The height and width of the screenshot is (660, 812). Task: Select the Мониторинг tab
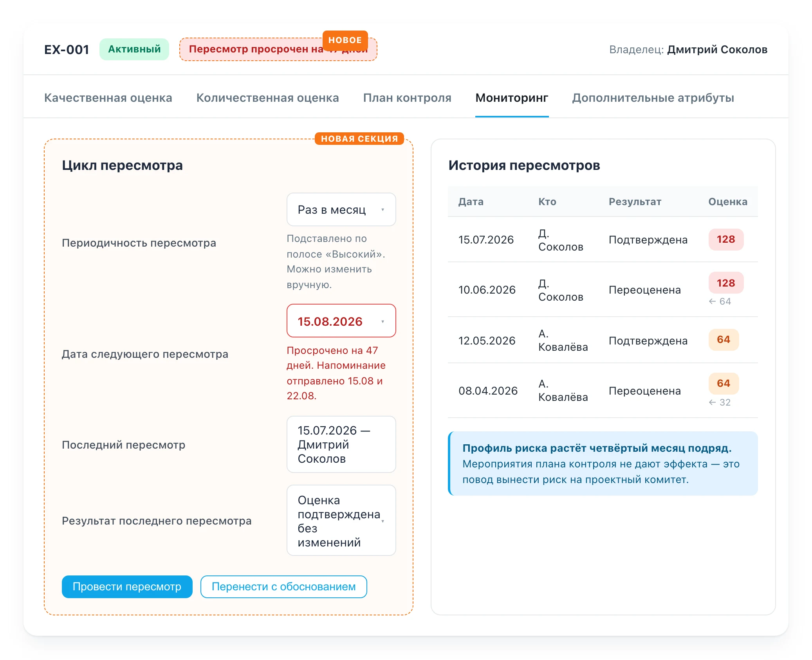512,98
